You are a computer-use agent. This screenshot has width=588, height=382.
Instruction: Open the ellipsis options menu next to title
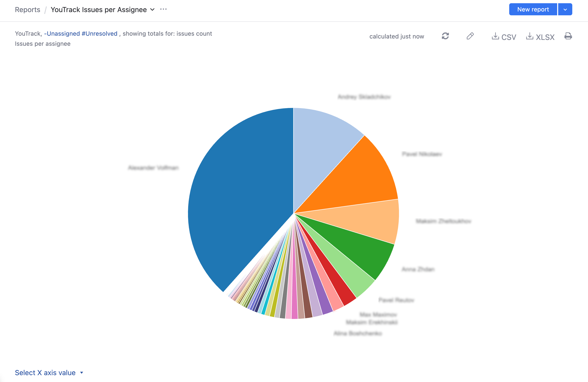coord(164,9)
